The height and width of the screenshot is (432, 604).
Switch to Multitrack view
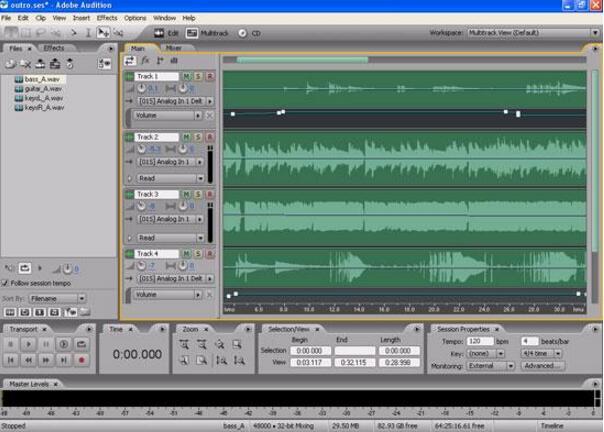coord(207,33)
